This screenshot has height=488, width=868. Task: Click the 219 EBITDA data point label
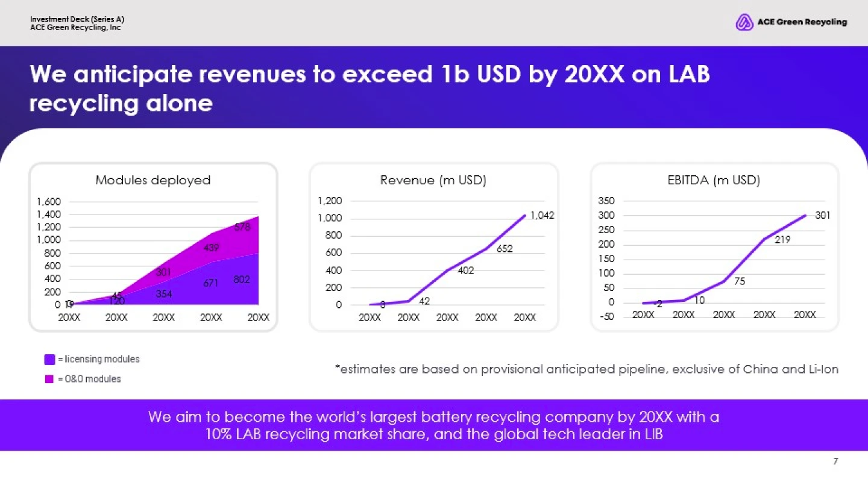click(x=782, y=240)
